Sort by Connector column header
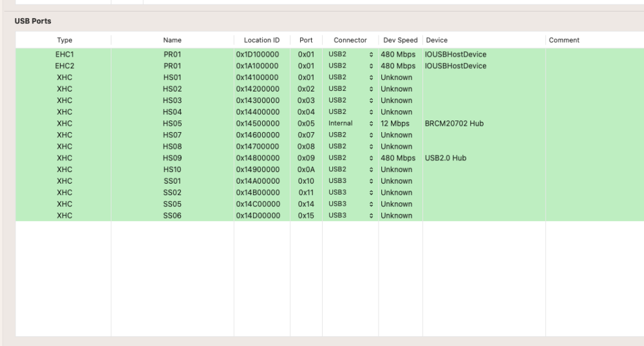644x346 pixels. coord(350,40)
